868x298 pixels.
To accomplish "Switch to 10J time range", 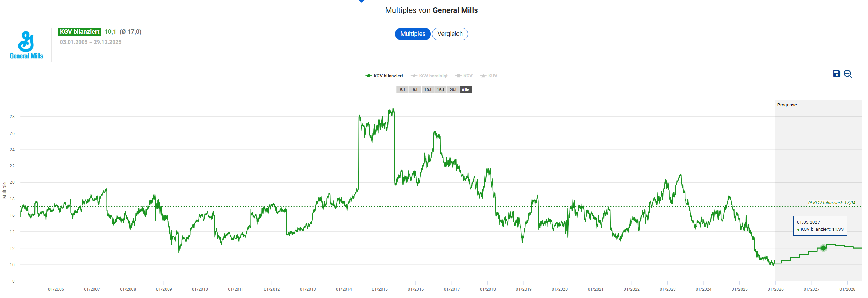I will (x=428, y=90).
